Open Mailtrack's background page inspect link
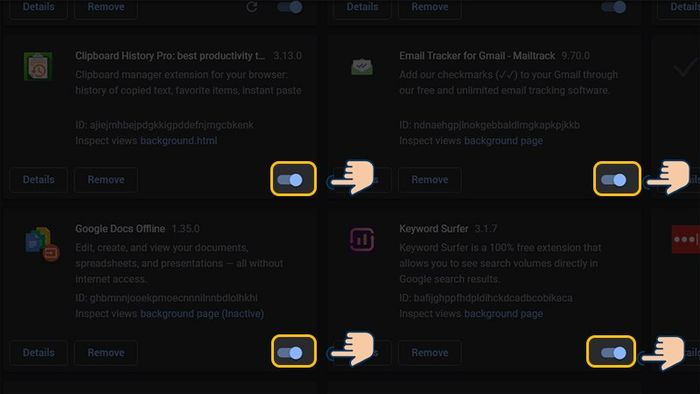The image size is (700, 394). point(504,141)
